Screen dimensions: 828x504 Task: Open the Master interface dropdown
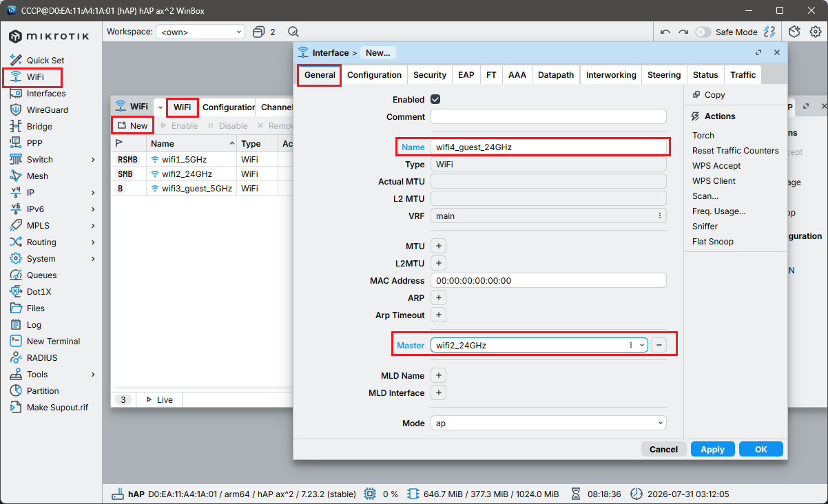[x=642, y=345]
